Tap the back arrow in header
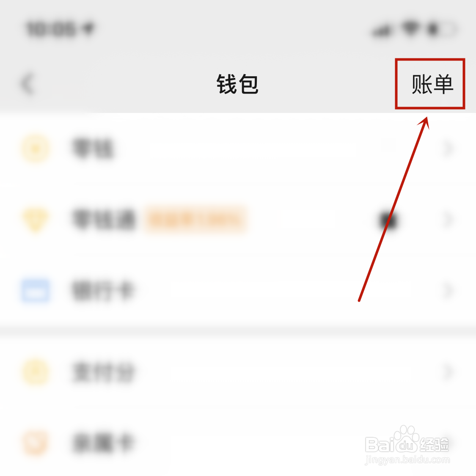Image resolution: width=476 pixels, height=476 pixels. (x=28, y=84)
